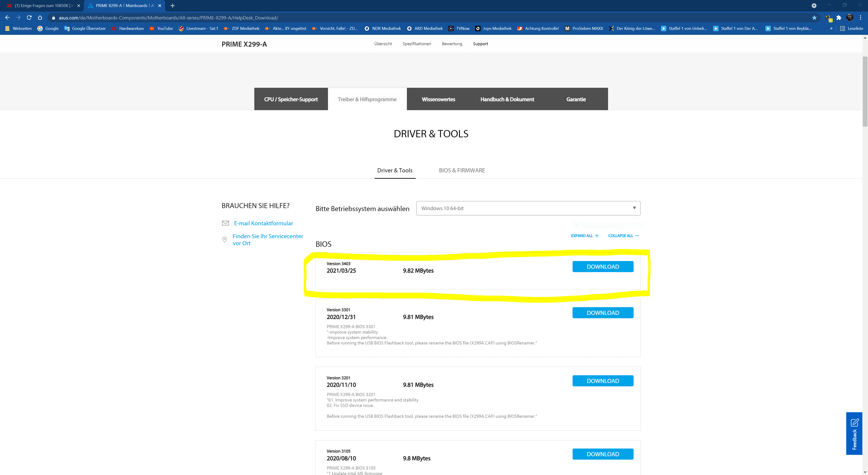The width and height of the screenshot is (868, 475).
Task: Open Spezifikationen in product navigation
Action: 416,44
